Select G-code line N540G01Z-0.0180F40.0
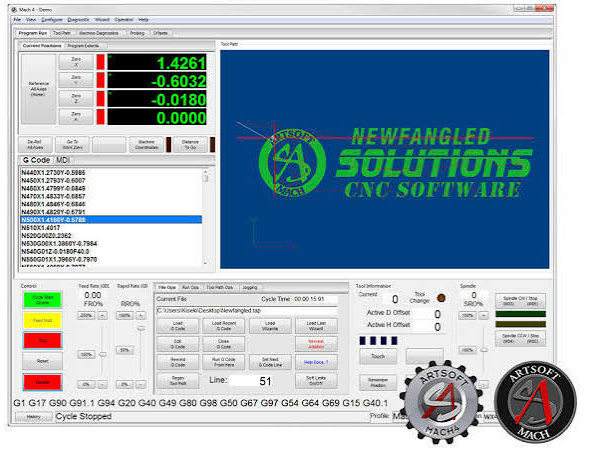This screenshot has width=591, height=453. coord(111,251)
